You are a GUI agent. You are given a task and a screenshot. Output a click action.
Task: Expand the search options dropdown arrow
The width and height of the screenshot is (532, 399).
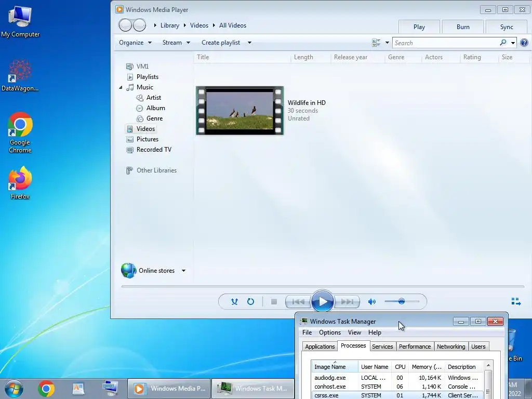pos(513,43)
